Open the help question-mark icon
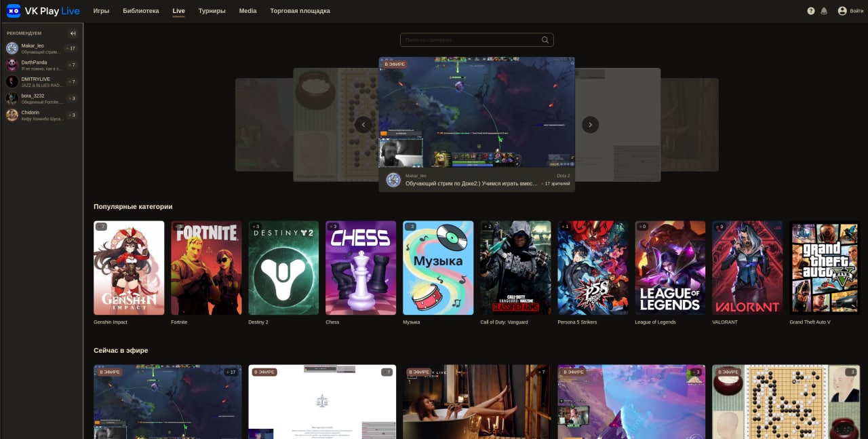The image size is (868, 439). click(x=811, y=11)
